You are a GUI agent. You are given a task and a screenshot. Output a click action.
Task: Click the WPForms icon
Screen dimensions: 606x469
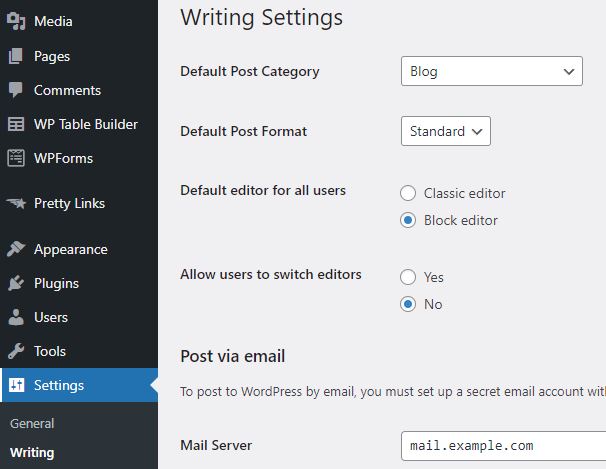point(16,158)
